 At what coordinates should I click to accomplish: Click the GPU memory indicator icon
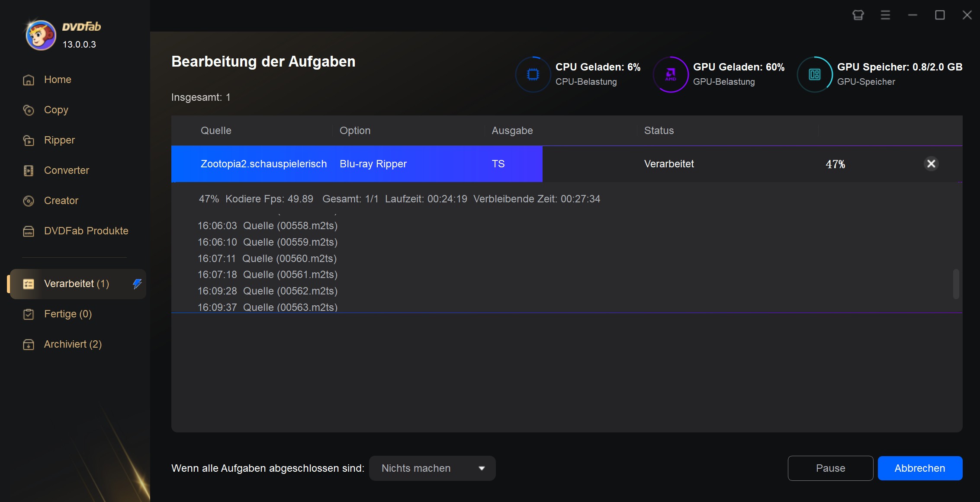click(815, 74)
